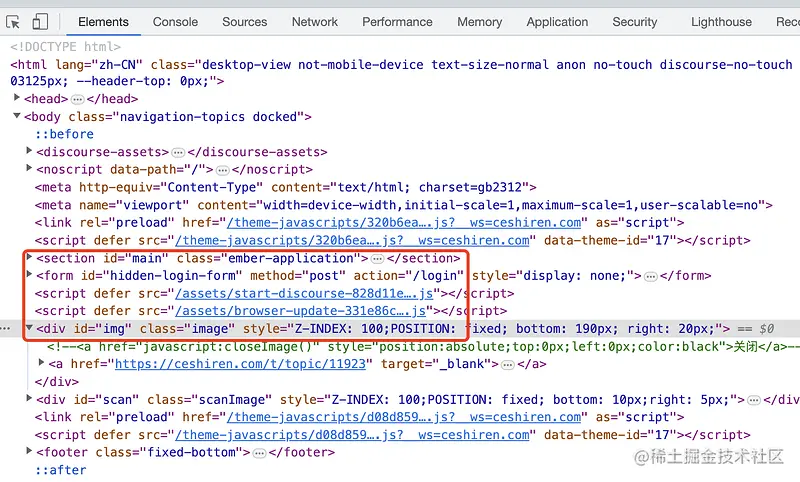Viewport: 800px width, 482px height.
Task: Click the ellipsis badge inside section main
Action: click(378, 259)
